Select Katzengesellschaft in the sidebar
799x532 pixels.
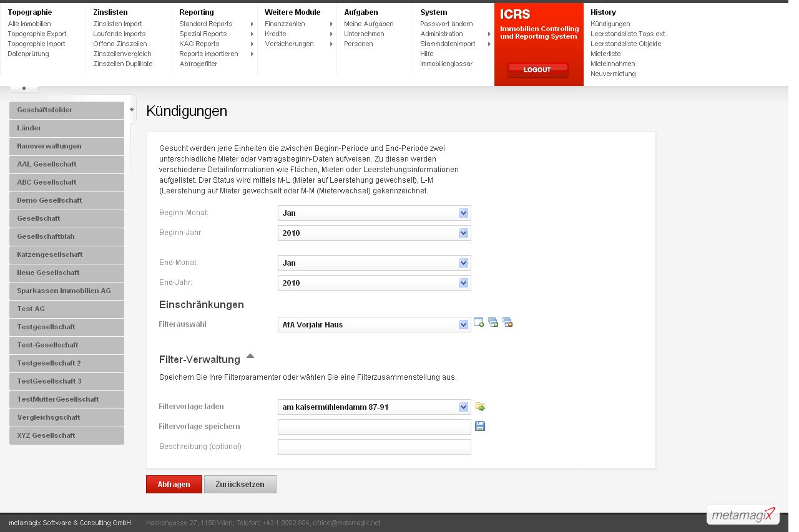(x=67, y=254)
